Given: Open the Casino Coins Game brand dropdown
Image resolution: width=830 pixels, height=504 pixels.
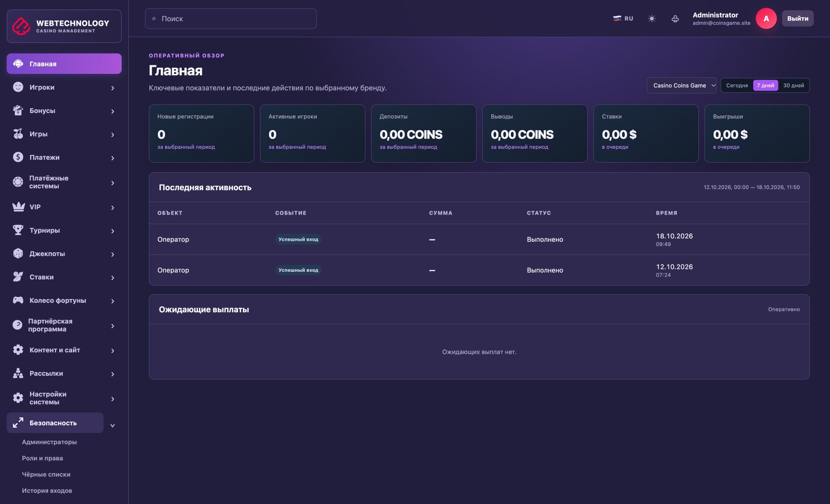Looking at the screenshot, I should coord(682,86).
